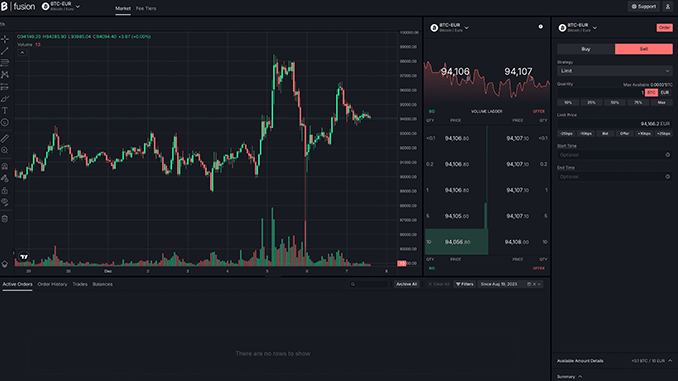Image resolution: width=678 pixels, height=381 pixels.
Task: Collapse the Summary section chevron
Action: pos(580,377)
